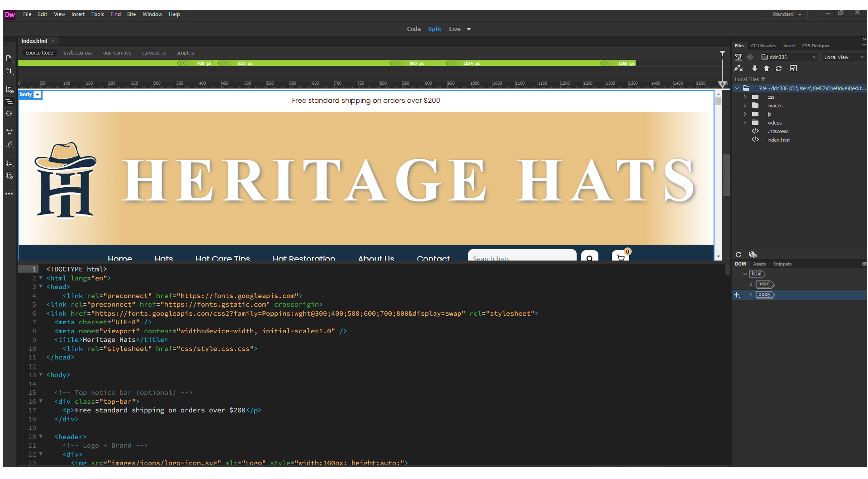The height and width of the screenshot is (479, 868).
Task: Click the Put files up-arrow icon
Action: pyautogui.click(x=766, y=68)
